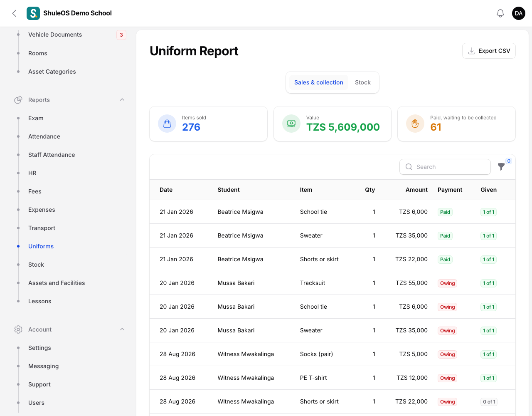Open the Exam report
The width and height of the screenshot is (532, 416).
(x=36, y=118)
